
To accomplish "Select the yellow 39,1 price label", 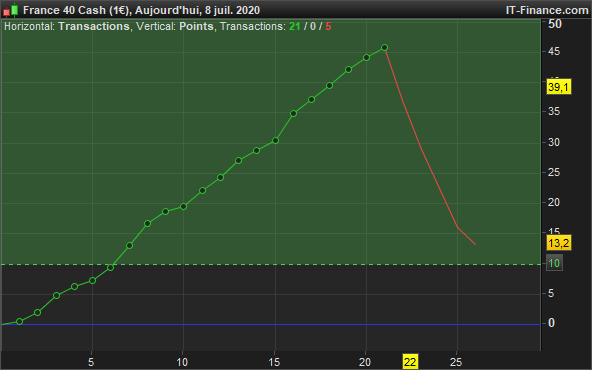I will coord(558,87).
